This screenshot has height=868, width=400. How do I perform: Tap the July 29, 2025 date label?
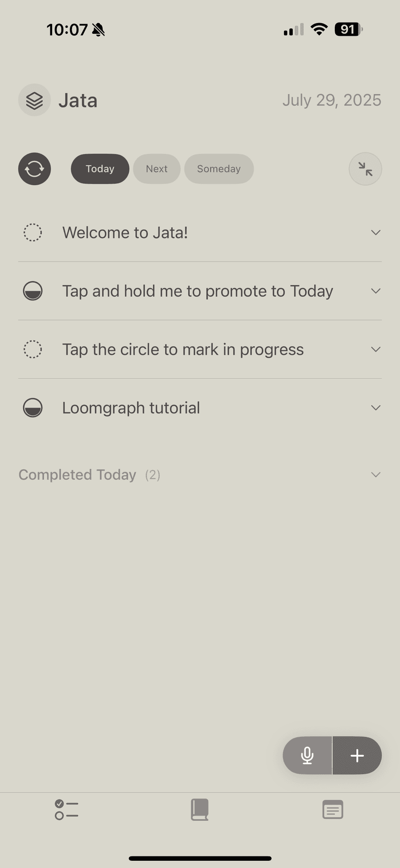pyautogui.click(x=331, y=100)
